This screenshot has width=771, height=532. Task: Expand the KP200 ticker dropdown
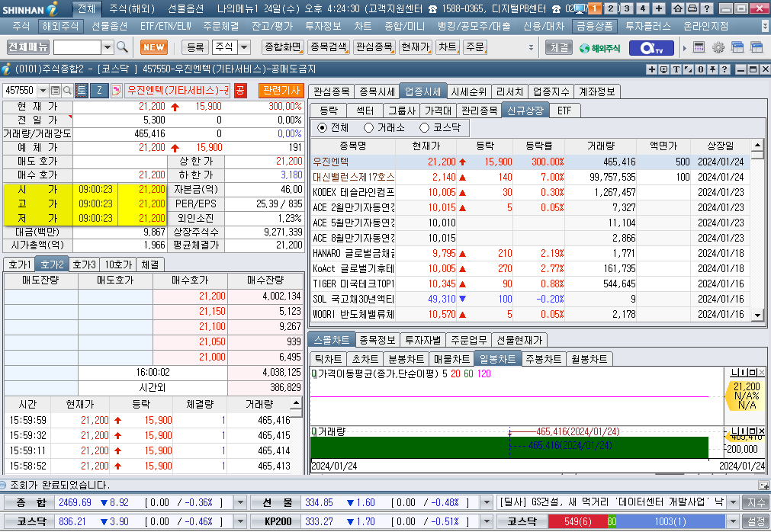coord(487,521)
